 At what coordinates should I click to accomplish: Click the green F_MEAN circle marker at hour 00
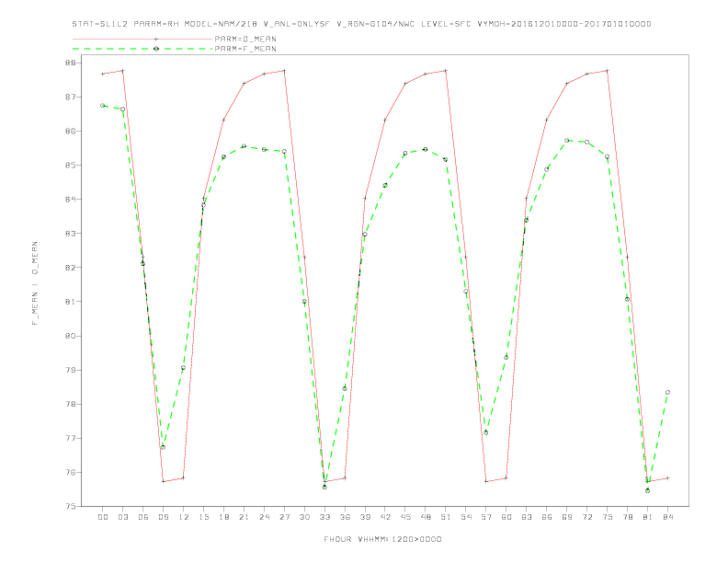[103, 106]
